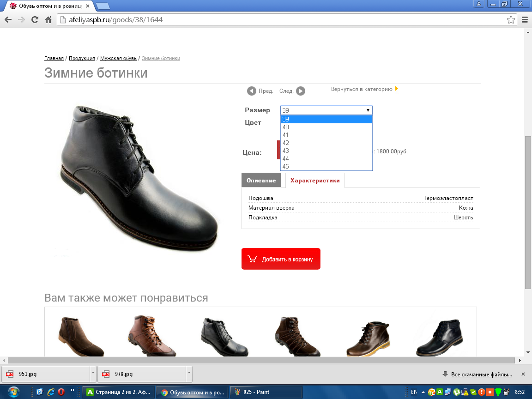Expand the 978.jpg download options arrow
The width and height of the screenshot is (532, 399).
click(189, 374)
